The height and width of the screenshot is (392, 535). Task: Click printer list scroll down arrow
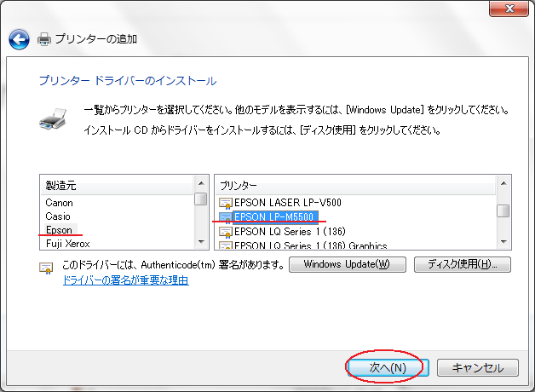tap(503, 242)
